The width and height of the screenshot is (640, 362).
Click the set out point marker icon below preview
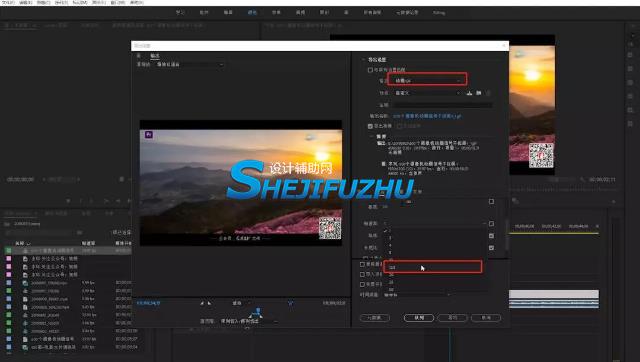click(x=209, y=303)
